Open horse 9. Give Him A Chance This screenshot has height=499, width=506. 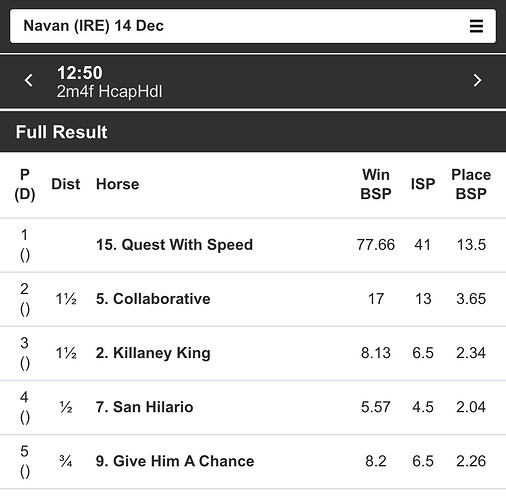(x=175, y=461)
